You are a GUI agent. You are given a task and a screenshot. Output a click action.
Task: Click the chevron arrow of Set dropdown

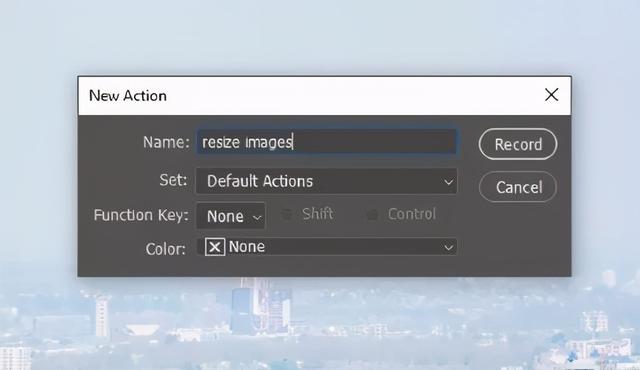[448, 182]
